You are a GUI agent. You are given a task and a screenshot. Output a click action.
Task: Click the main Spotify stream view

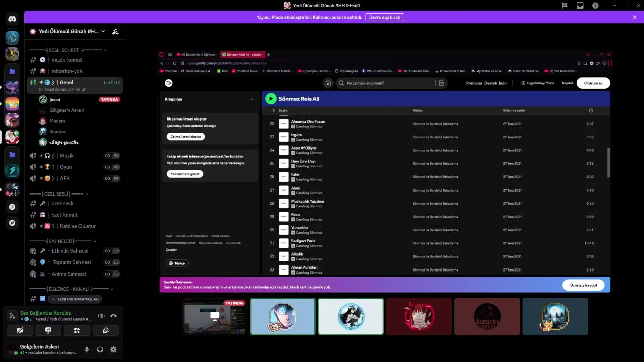click(385, 171)
